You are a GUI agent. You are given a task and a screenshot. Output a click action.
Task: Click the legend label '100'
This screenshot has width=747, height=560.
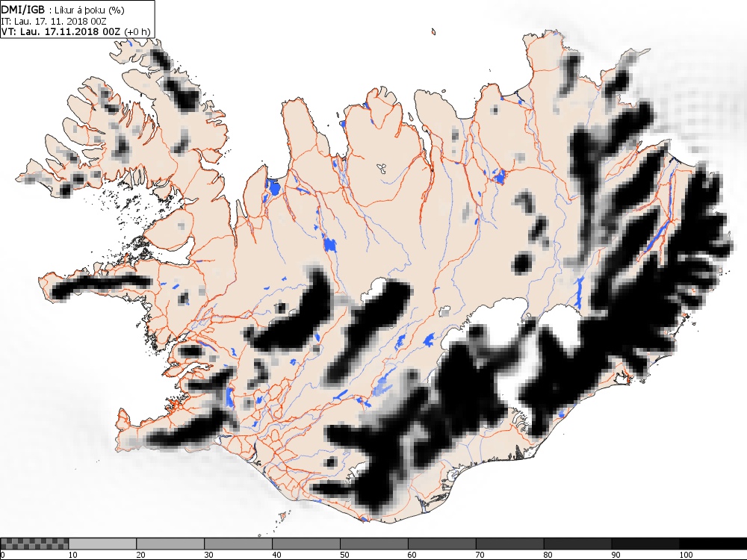click(686, 555)
